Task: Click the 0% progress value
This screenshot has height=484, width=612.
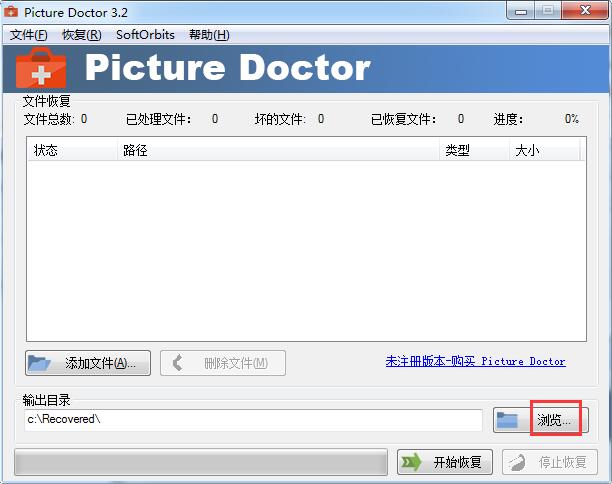Action: [x=572, y=119]
